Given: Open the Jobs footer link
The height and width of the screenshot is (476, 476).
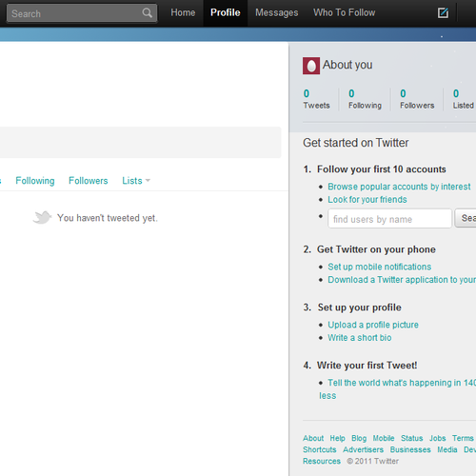Looking at the screenshot, I should [438, 438].
